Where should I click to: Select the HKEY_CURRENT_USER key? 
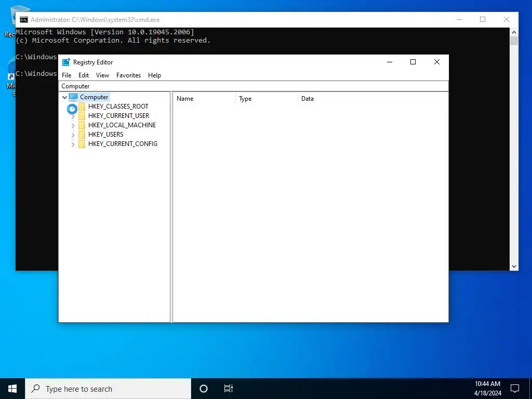point(118,116)
